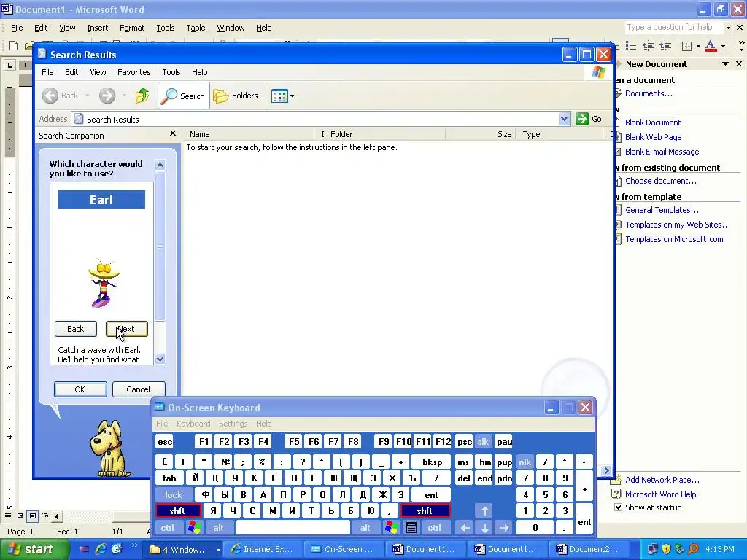
Task: Switch to the Internet Explorer taskbar button
Action: pyautogui.click(x=262, y=549)
